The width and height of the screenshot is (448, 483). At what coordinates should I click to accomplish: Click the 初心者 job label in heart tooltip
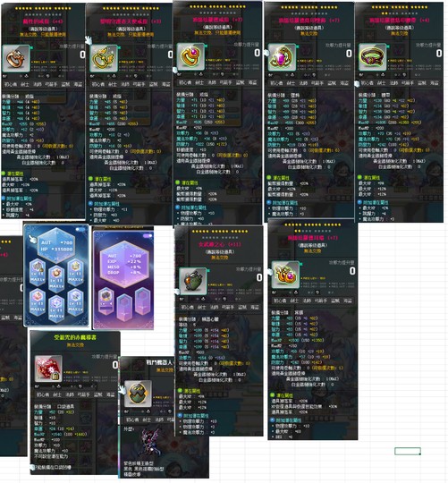[187, 307]
